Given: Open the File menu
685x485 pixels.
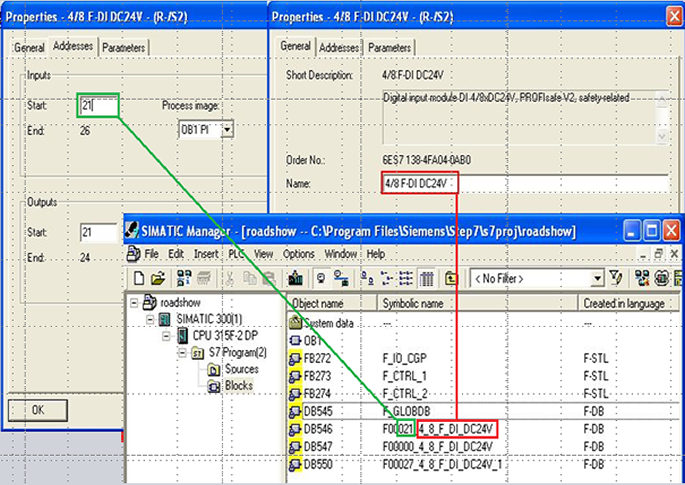Looking at the screenshot, I should point(152,254).
